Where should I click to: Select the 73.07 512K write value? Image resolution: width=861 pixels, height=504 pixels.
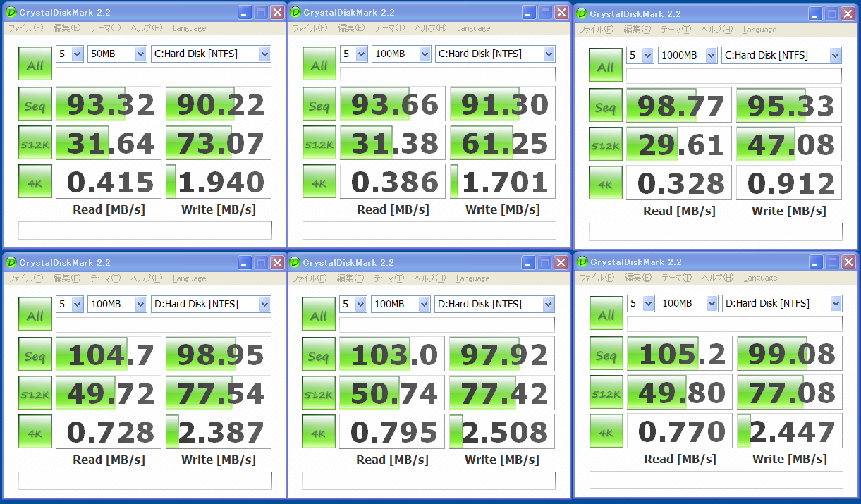(219, 143)
